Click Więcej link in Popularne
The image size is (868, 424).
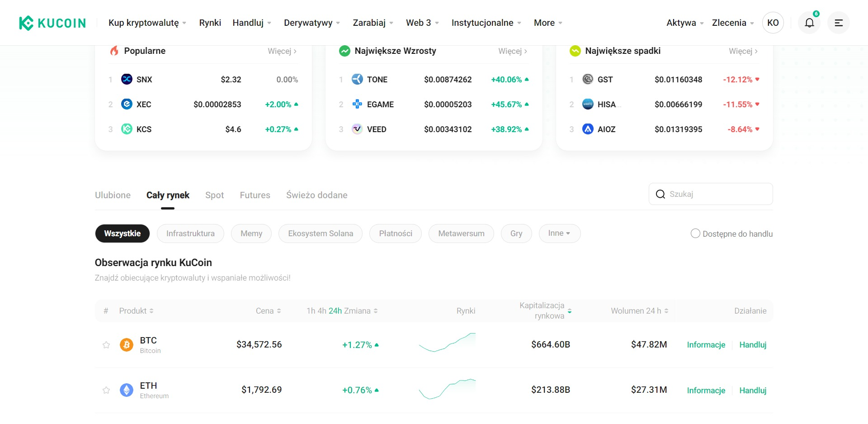tap(282, 51)
